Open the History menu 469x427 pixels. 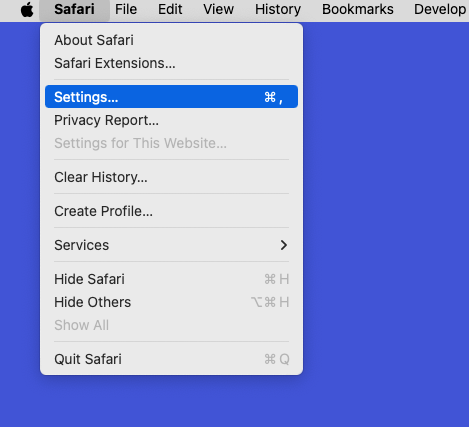pyautogui.click(x=278, y=10)
